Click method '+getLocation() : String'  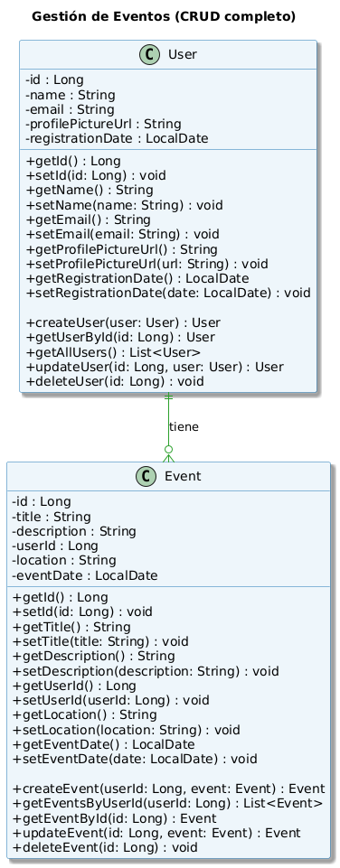click(84, 714)
